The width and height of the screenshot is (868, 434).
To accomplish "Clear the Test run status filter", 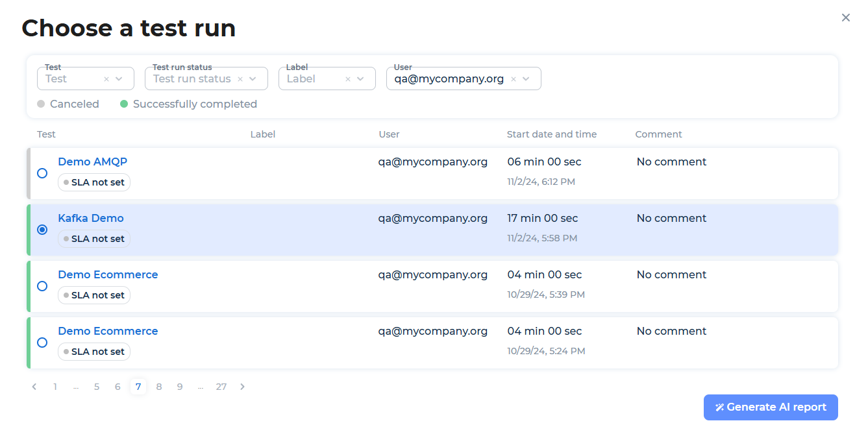I will click(x=240, y=79).
